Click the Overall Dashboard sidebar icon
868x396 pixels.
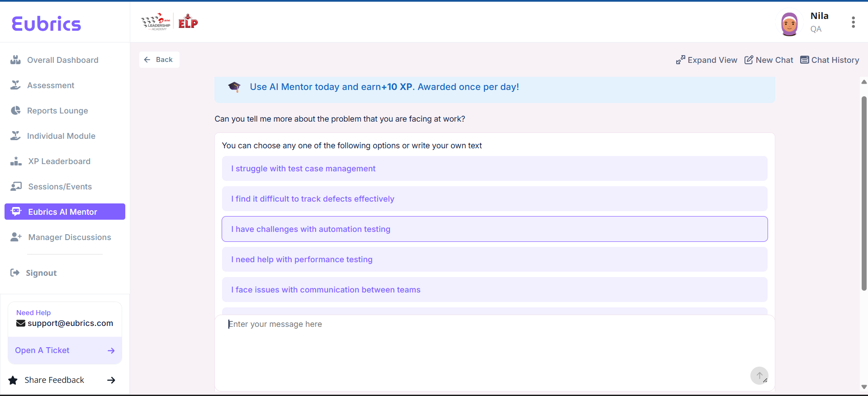coord(16,60)
